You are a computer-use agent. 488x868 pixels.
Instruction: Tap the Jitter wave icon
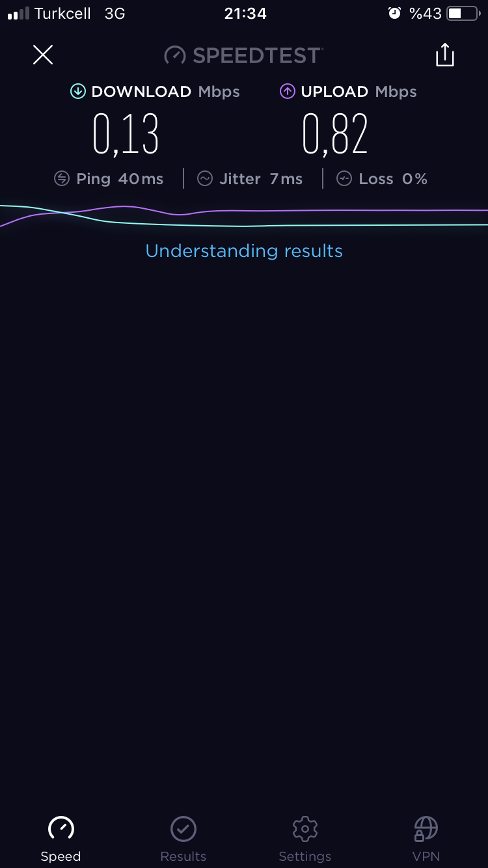point(205,179)
